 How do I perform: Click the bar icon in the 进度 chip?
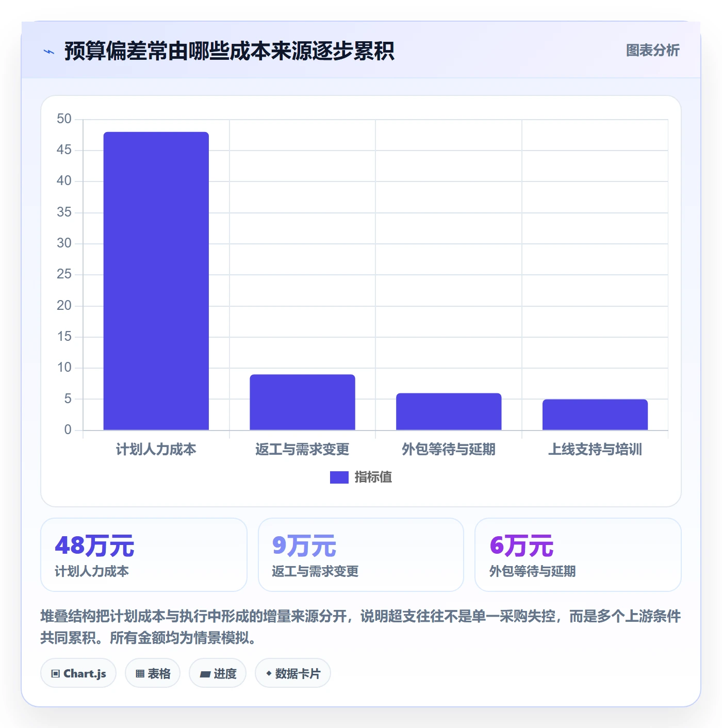pyautogui.click(x=205, y=674)
